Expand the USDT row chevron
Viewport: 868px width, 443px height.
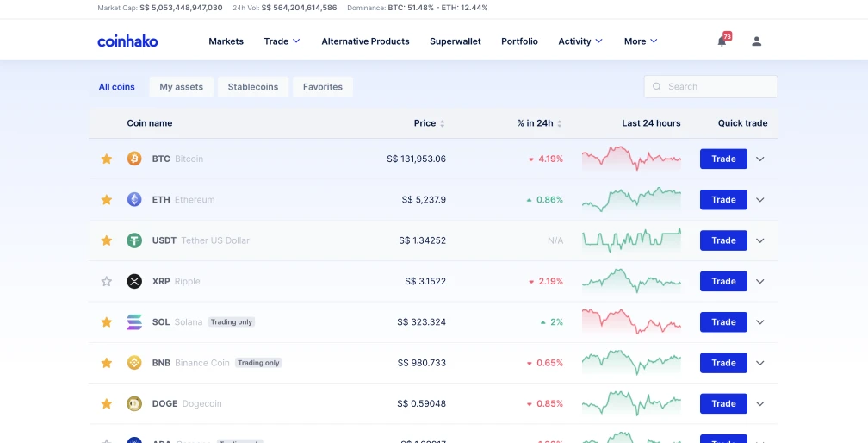[760, 240]
